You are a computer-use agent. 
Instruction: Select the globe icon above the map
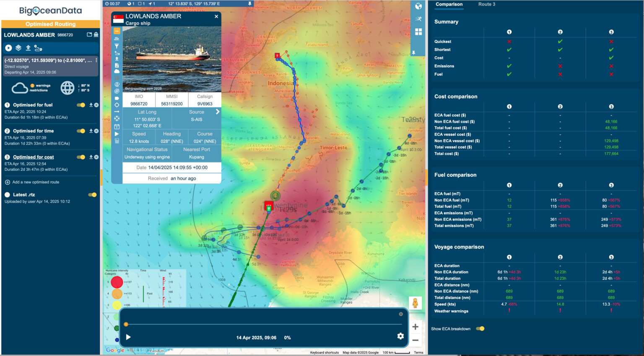point(418,6)
